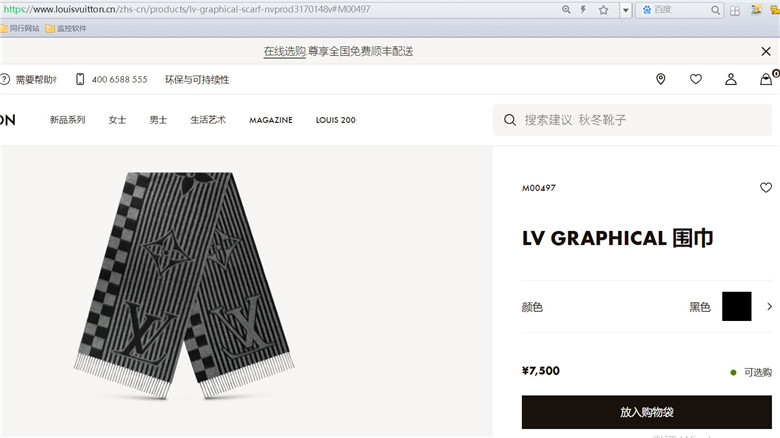Expand color options chevron
Screen dimensions: 780x438
[770, 307]
